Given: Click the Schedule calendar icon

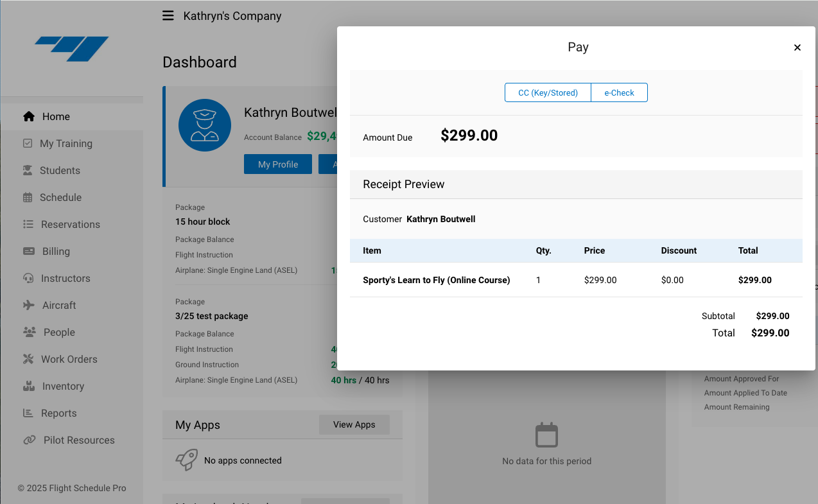Looking at the screenshot, I should (28, 197).
